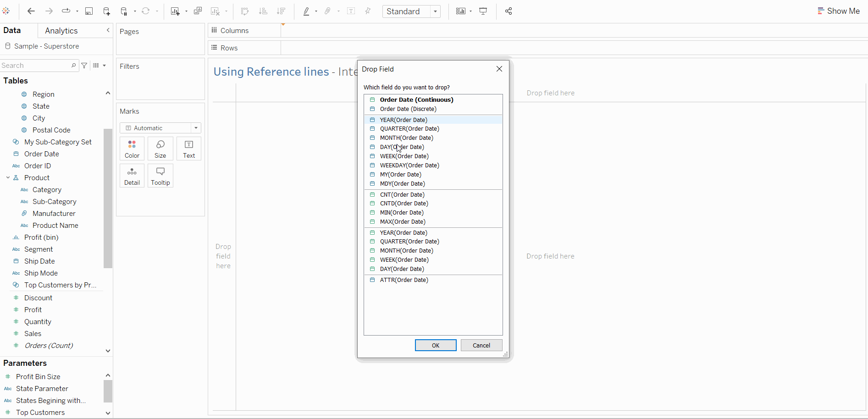Click the Undo back arrow
The width and height of the screenshot is (868, 419).
pyautogui.click(x=31, y=11)
